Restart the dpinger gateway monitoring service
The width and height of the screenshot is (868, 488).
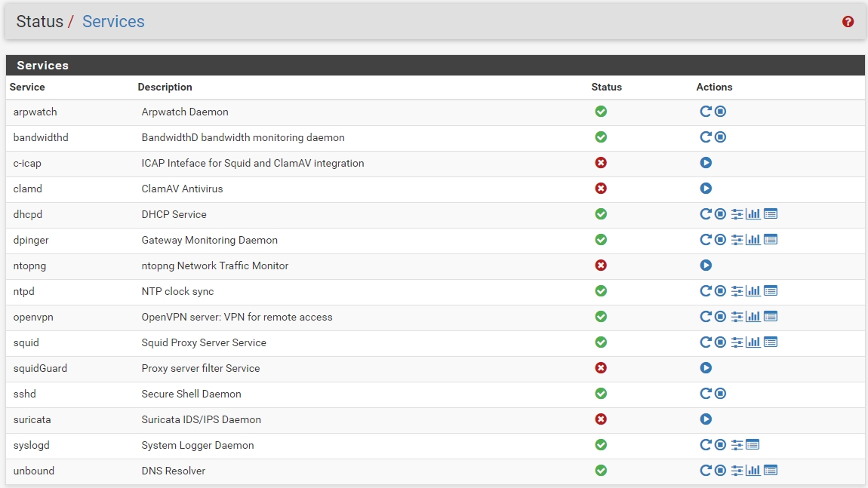[705, 240]
